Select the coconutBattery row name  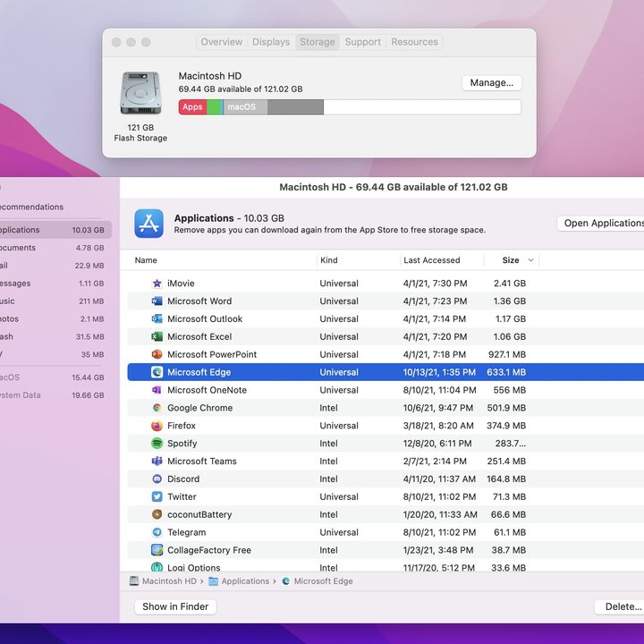[x=199, y=514]
